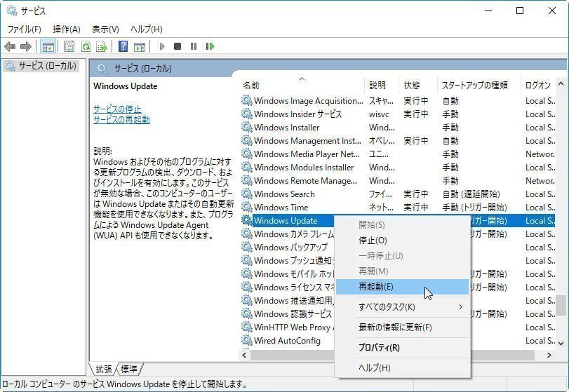Screen dimensions: 569x392
Task: Sort by the スタートアップの種類 column header
Action: pos(479,85)
